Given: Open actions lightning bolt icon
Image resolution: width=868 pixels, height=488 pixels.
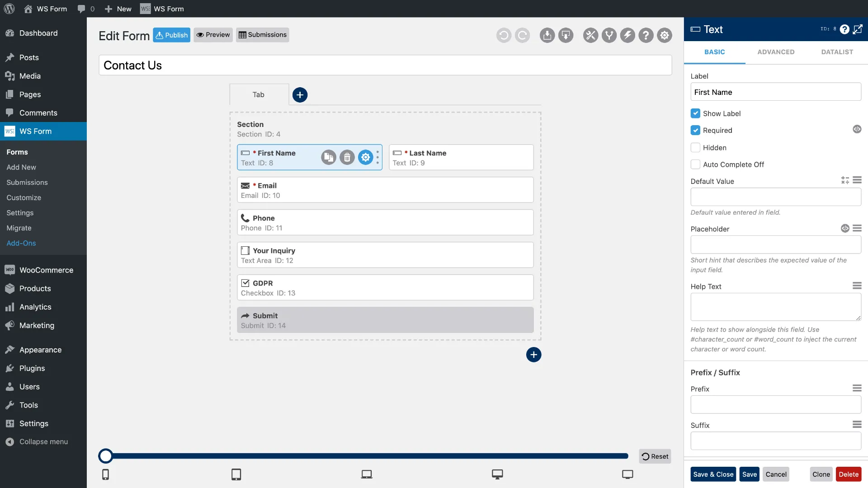Looking at the screenshot, I should pyautogui.click(x=627, y=35).
